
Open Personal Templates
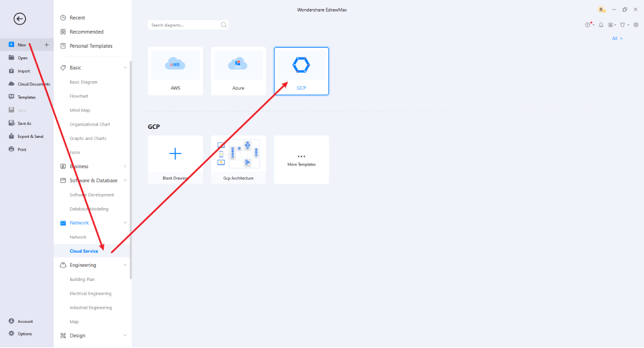(x=91, y=46)
